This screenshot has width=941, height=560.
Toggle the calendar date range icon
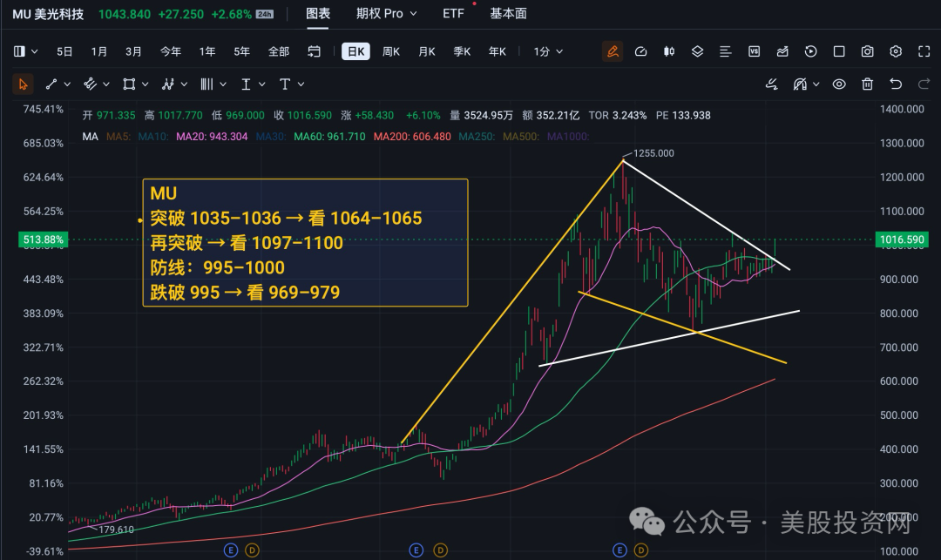(x=314, y=51)
